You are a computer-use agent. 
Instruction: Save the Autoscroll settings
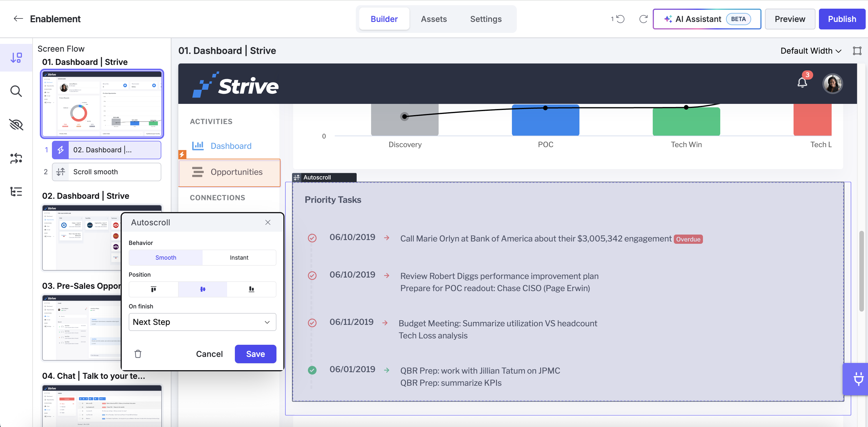click(255, 354)
